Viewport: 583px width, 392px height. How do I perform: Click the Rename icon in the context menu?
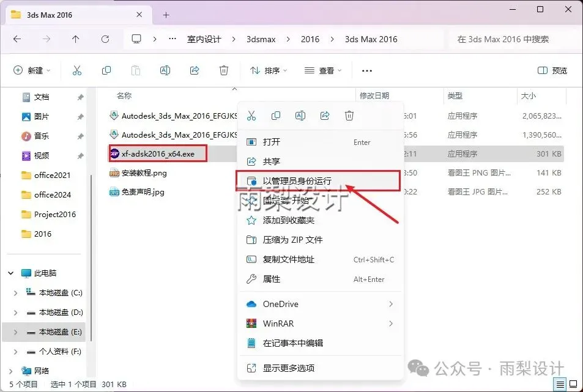300,116
